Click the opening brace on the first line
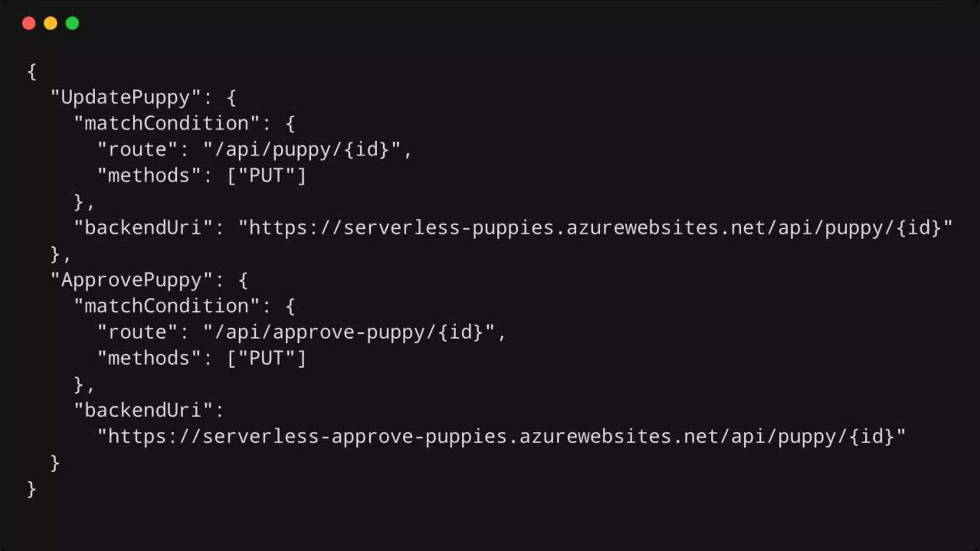 coord(32,72)
